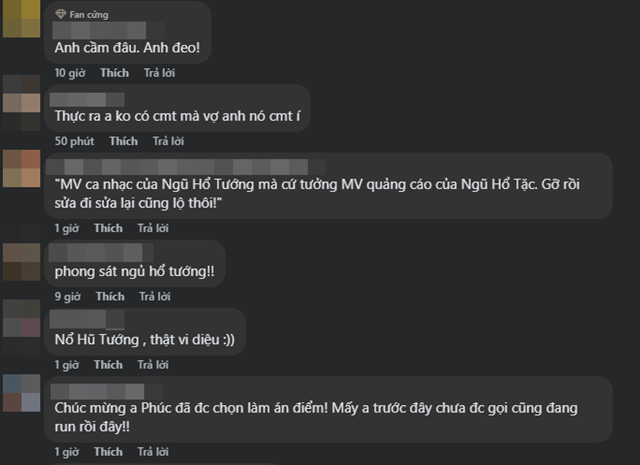Image resolution: width=640 pixels, height=465 pixels.
Task: Reply to the "Nổ Hũ Tướng" comment
Action: (x=155, y=365)
